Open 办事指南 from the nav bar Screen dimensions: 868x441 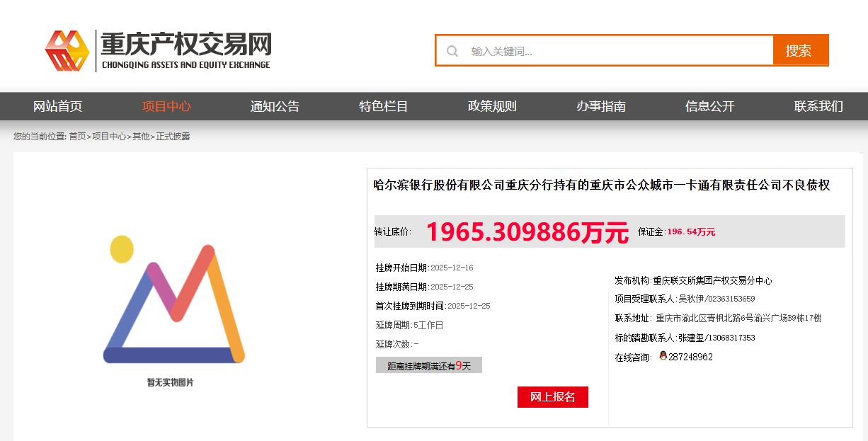coord(601,106)
